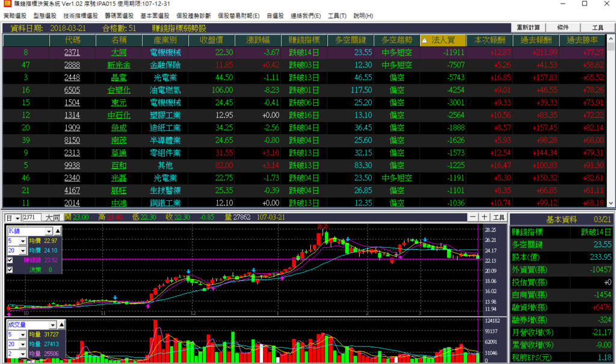This screenshot has width=616, height=364.
Task: Sort by 過去勝率 column header
Action: point(582,40)
